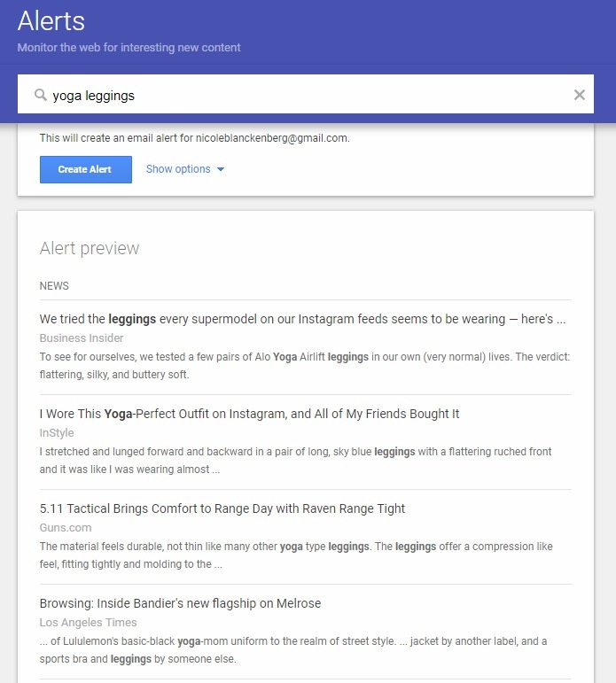Open the 'Inside Bandier's new flagship' headline
The image size is (616, 683).
click(180, 603)
